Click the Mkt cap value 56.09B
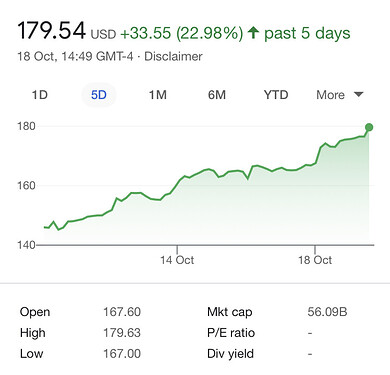Screen dimensions: 390x375 (x=327, y=312)
